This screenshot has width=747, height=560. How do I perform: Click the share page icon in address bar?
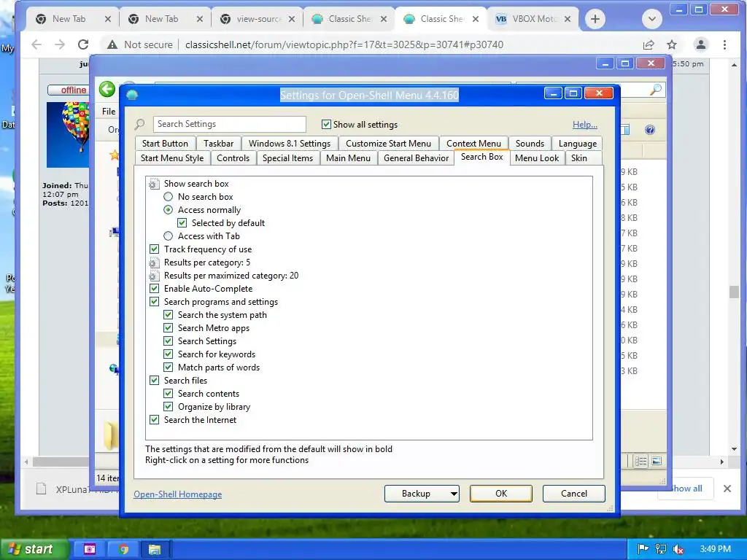coord(649,44)
